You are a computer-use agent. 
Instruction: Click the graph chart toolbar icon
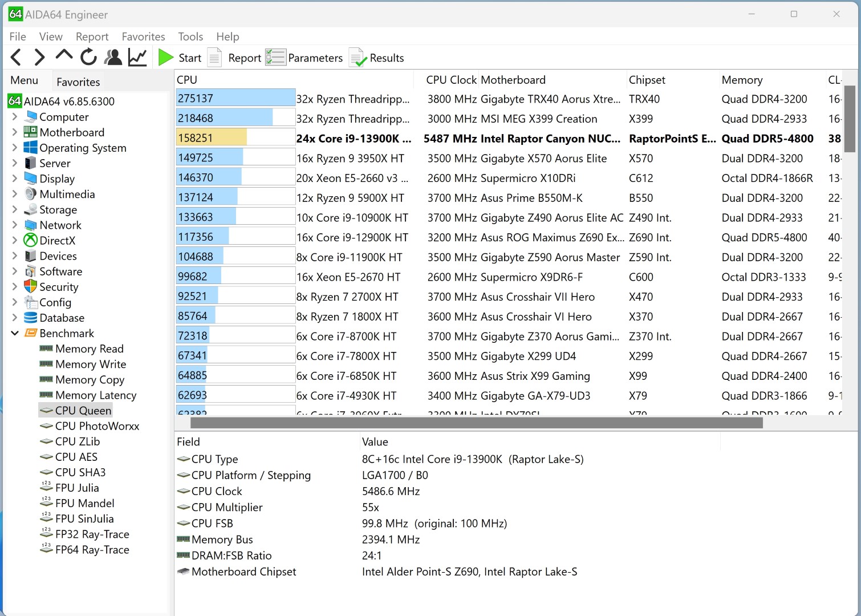coord(138,57)
